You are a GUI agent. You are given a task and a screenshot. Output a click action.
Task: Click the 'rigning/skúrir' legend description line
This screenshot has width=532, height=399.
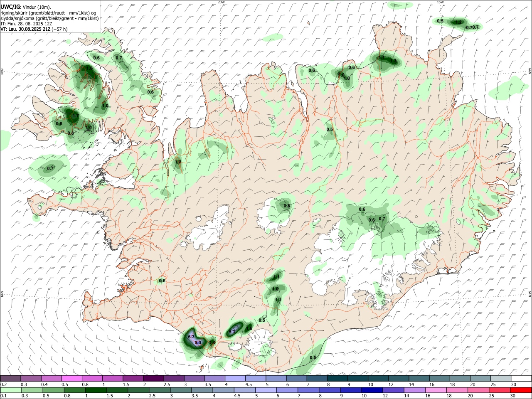[48, 13]
